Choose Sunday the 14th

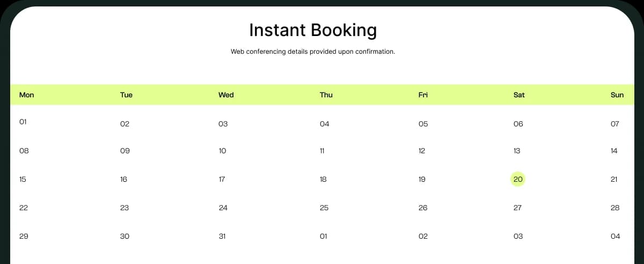click(x=614, y=151)
